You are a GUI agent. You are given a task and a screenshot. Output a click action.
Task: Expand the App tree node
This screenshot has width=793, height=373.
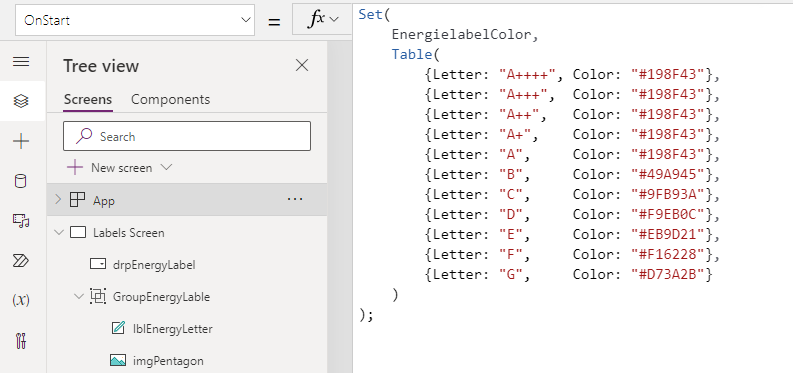(58, 200)
